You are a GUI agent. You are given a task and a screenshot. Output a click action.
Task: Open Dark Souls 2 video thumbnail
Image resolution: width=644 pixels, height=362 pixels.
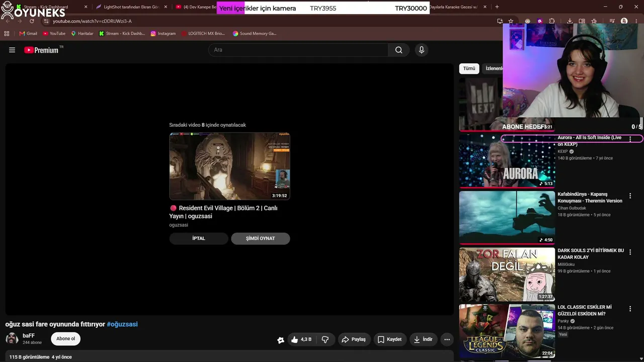507,274
